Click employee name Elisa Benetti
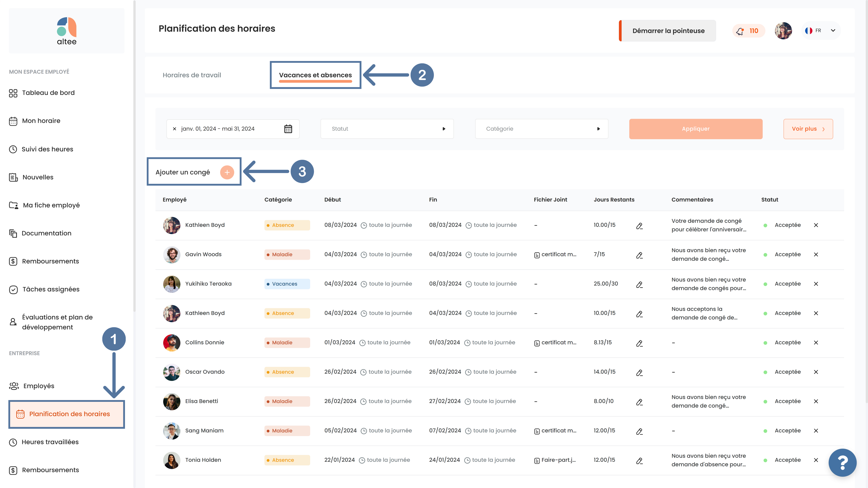 pyautogui.click(x=202, y=401)
